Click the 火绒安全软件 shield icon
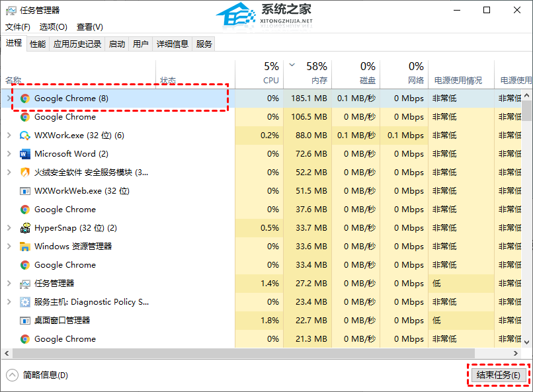The image size is (533, 392). pyautogui.click(x=25, y=173)
